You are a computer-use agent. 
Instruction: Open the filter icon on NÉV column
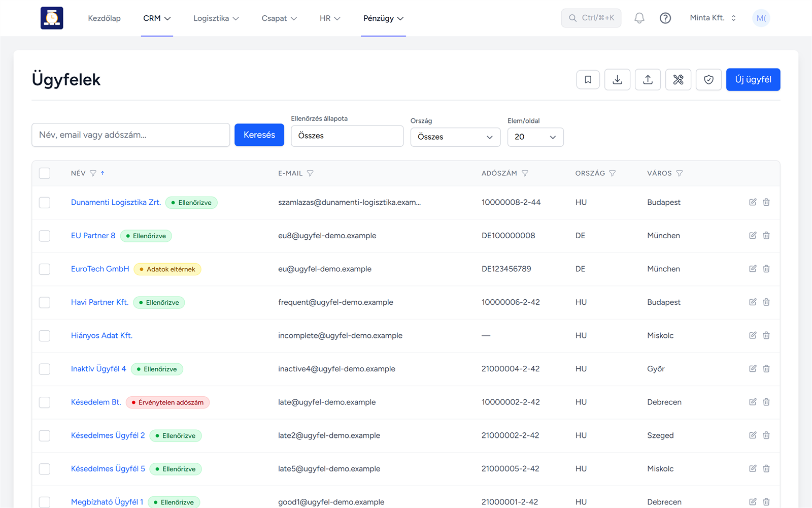(x=93, y=173)
